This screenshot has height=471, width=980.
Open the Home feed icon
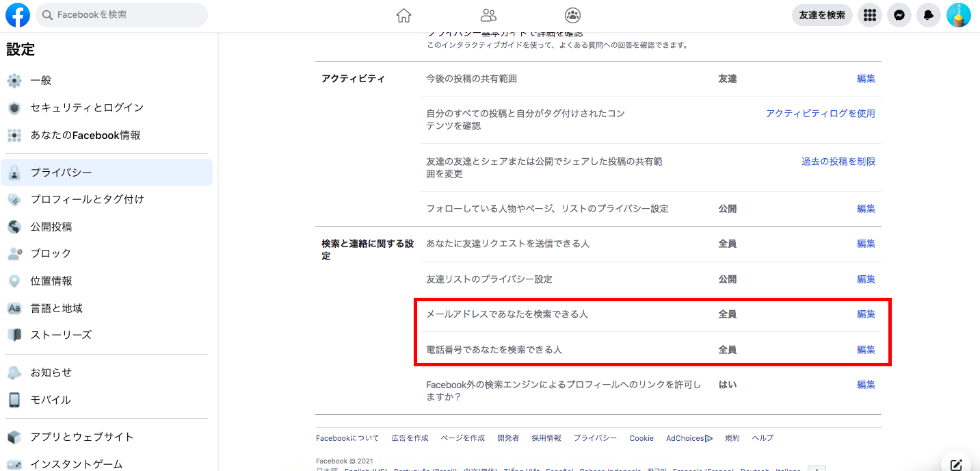coord(404,15)
